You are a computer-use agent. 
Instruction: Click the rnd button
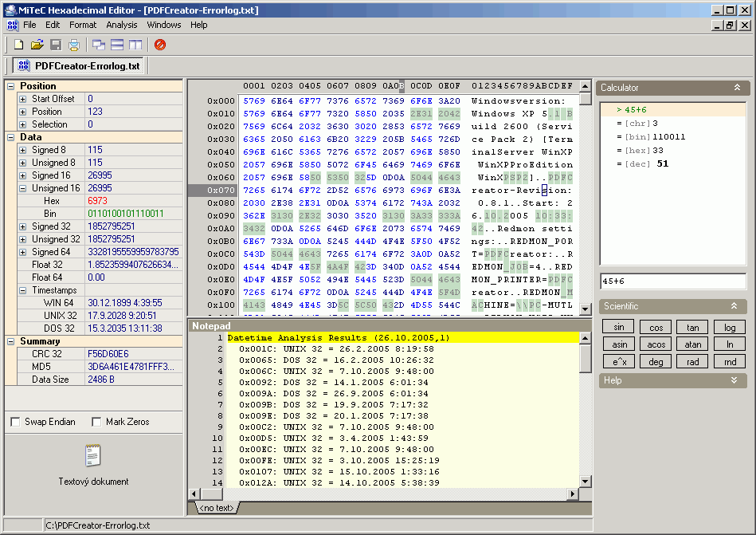(730, 361)
